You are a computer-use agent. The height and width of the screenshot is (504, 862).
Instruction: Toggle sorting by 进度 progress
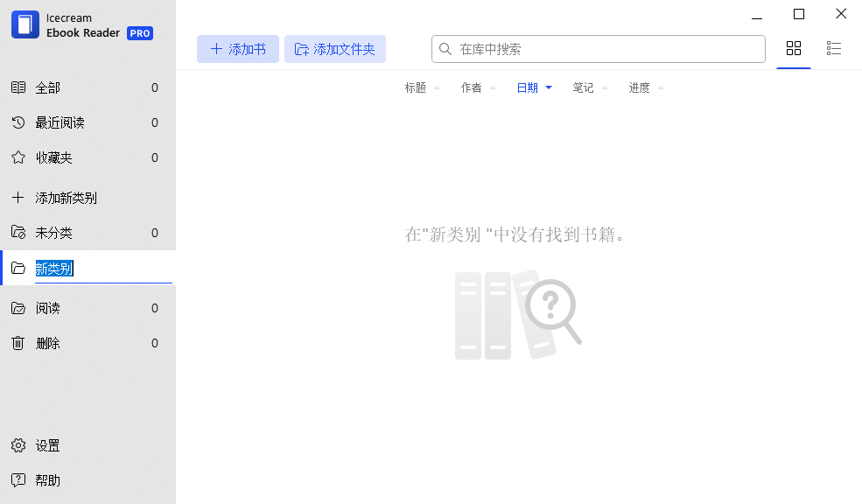point(638,87)
